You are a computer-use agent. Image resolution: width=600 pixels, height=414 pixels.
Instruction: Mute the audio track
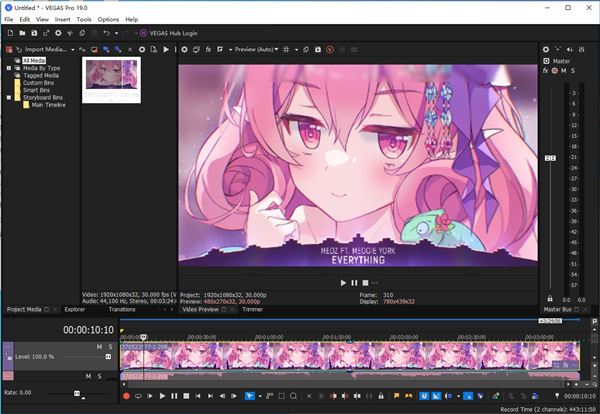point(88,377)
